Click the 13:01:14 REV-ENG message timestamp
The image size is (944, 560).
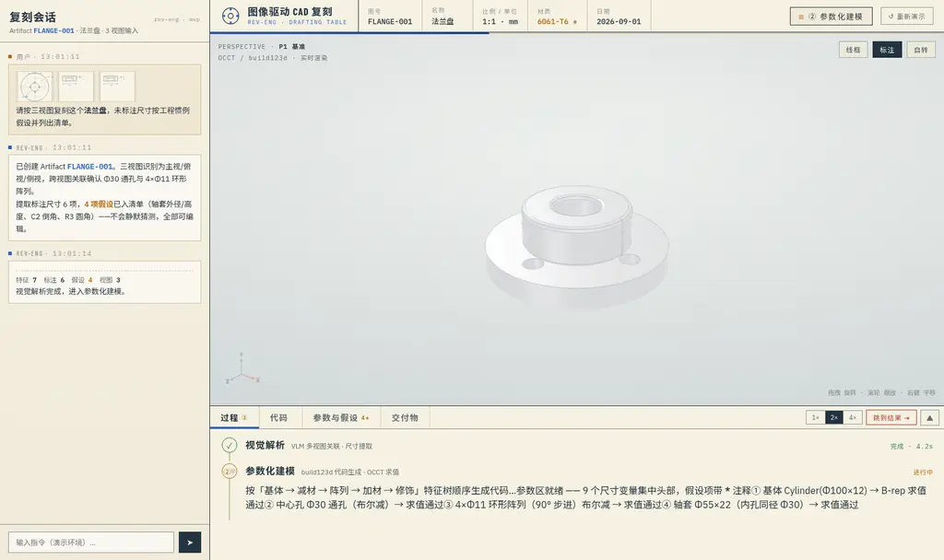pos(72,253)
